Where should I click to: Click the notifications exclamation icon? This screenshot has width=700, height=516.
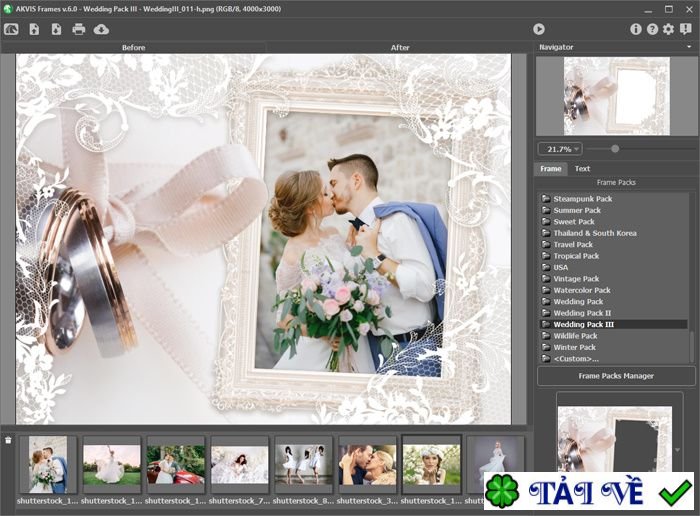685,29
